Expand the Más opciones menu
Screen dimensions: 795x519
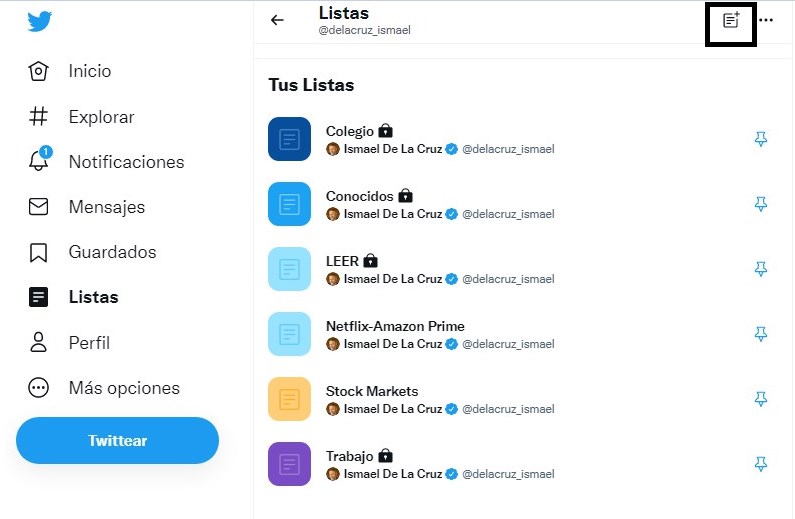[x=123, y=388]
